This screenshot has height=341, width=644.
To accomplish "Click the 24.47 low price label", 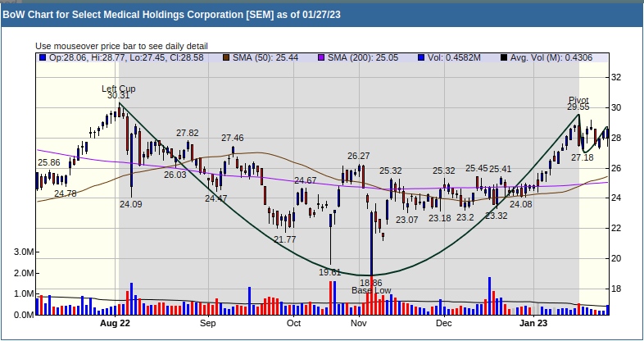I will 216,198.
